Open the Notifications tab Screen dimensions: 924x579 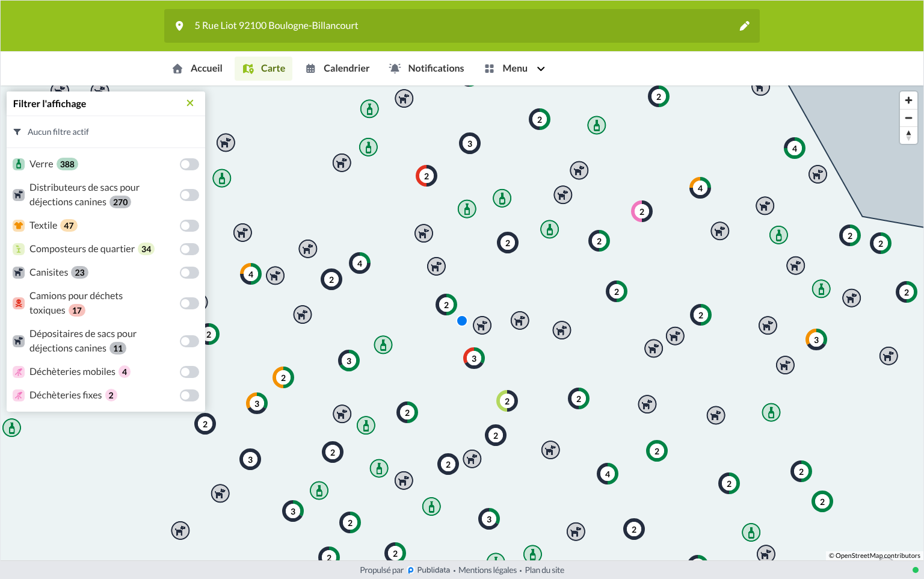click(427, 69)
